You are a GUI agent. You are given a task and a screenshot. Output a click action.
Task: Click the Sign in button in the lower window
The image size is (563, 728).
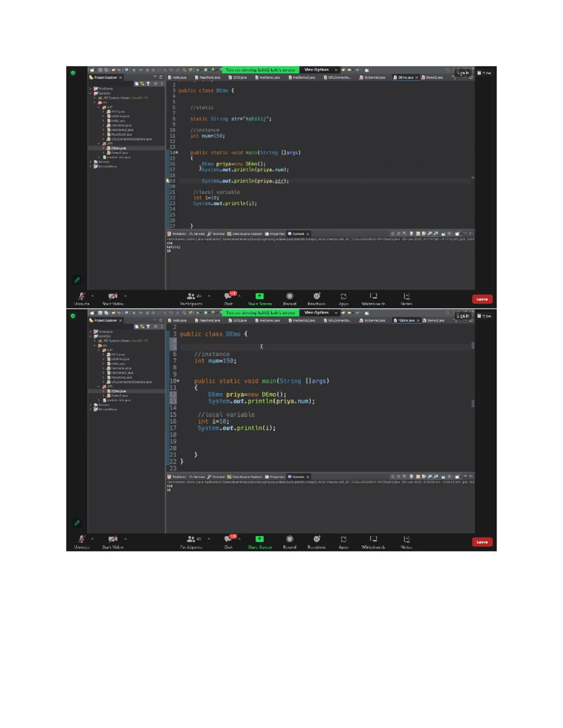coord(463,316)
